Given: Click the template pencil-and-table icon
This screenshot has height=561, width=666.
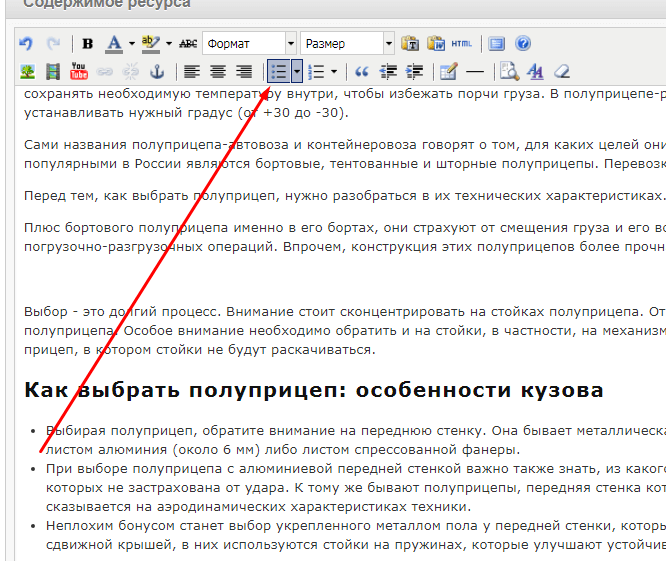Looking at the screenshot, I should click(449, 71).
